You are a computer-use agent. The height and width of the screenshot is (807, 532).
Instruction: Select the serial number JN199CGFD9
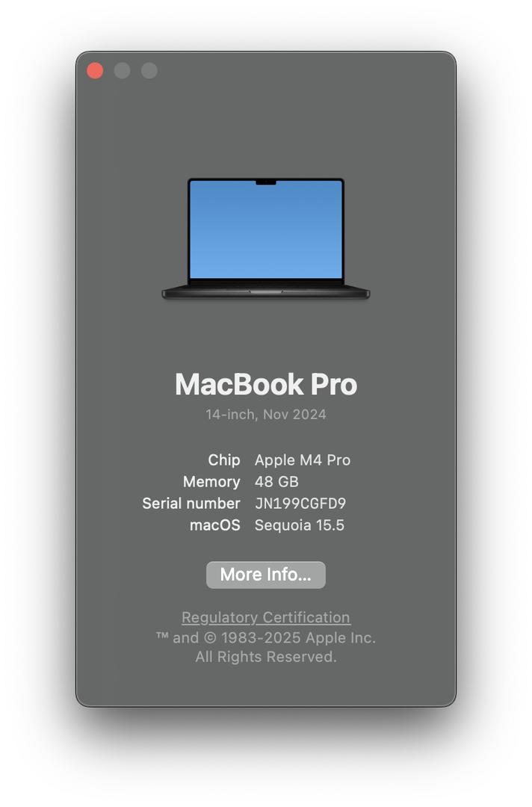pos(300,504)
